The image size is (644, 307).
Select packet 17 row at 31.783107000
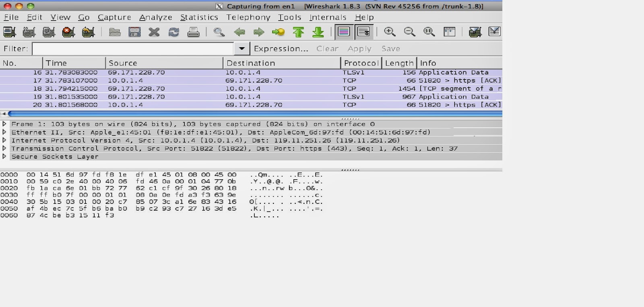251,81
